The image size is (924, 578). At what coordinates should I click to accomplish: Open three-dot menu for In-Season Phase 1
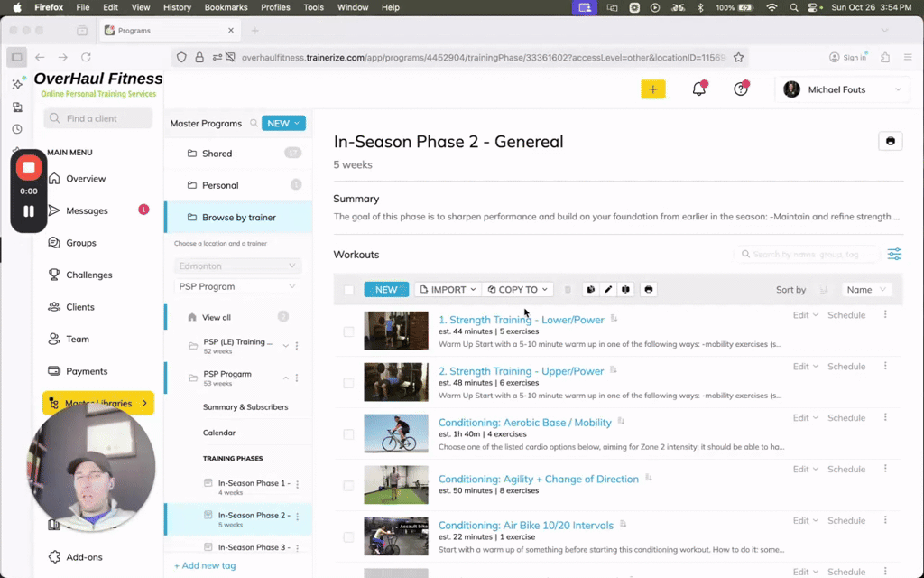(x=298, y=484)
